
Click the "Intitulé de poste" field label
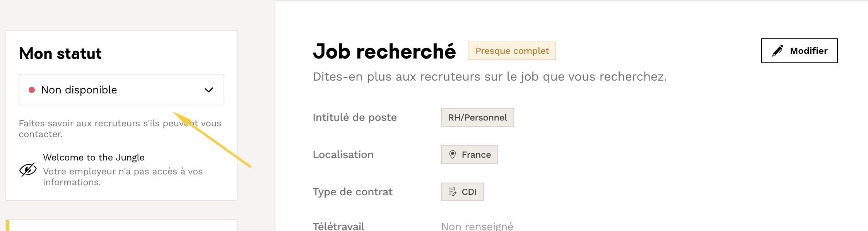tap(355, 117)
